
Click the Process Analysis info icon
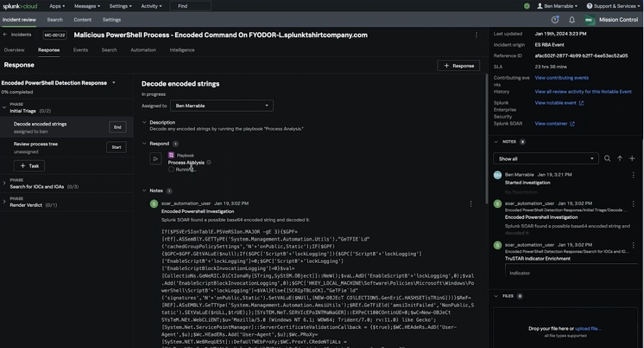pos(209,163)
